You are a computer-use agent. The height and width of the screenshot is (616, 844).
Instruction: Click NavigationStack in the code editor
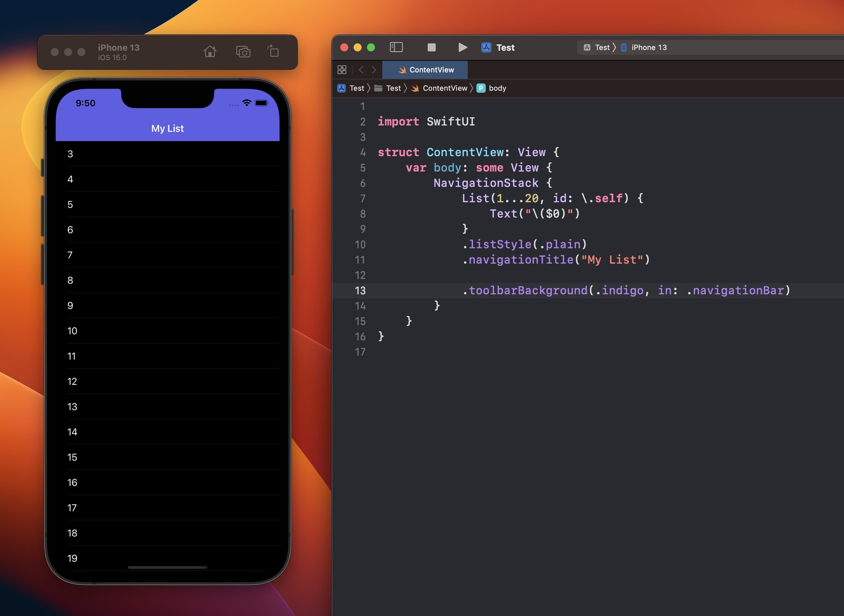click(486, 183)
